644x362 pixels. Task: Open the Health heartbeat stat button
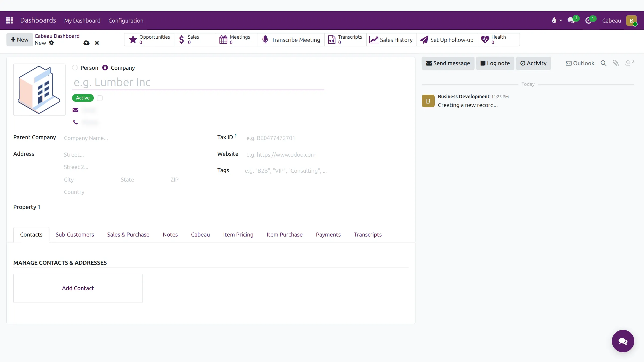[x=499, y=40]
